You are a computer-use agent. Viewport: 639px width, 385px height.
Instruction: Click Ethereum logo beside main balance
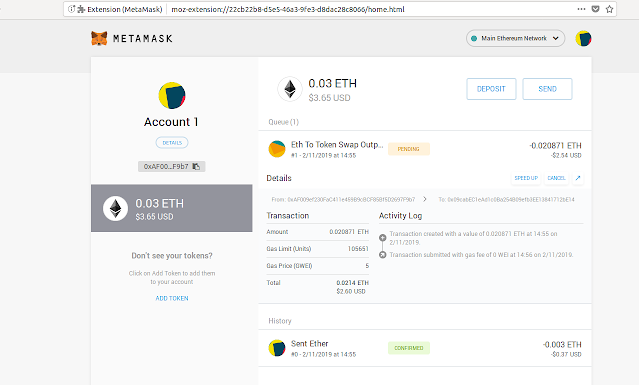tap(290, 89)
